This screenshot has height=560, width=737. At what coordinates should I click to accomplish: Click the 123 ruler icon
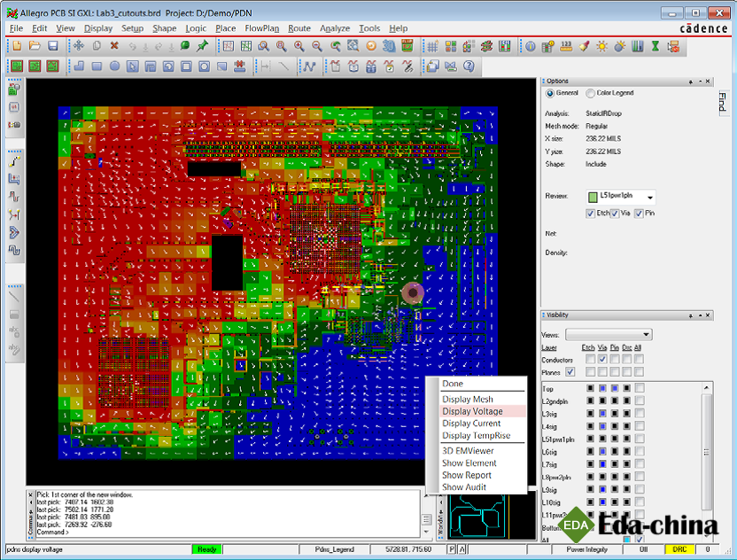point(566,46)
